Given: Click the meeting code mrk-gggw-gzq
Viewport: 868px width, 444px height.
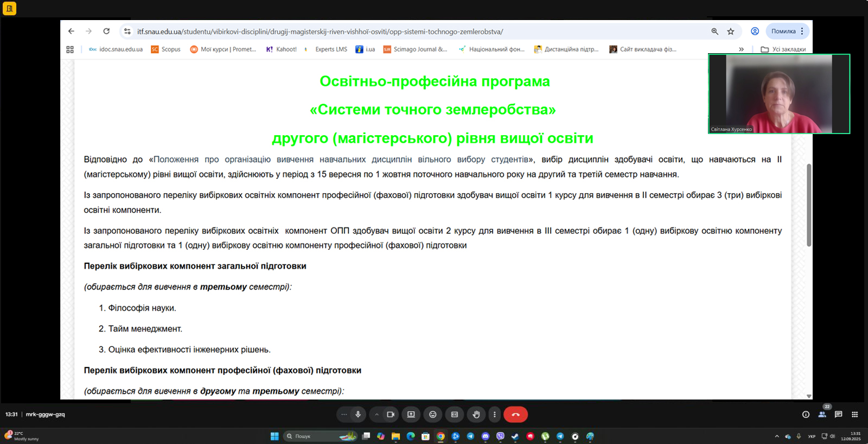Looking at the screenshot, I should pos(45,414).
